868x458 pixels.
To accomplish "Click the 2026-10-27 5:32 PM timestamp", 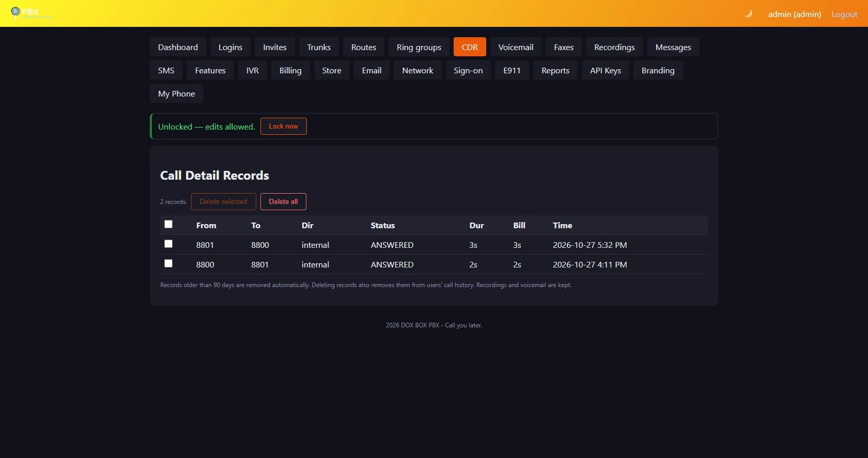I will point(590,245).
